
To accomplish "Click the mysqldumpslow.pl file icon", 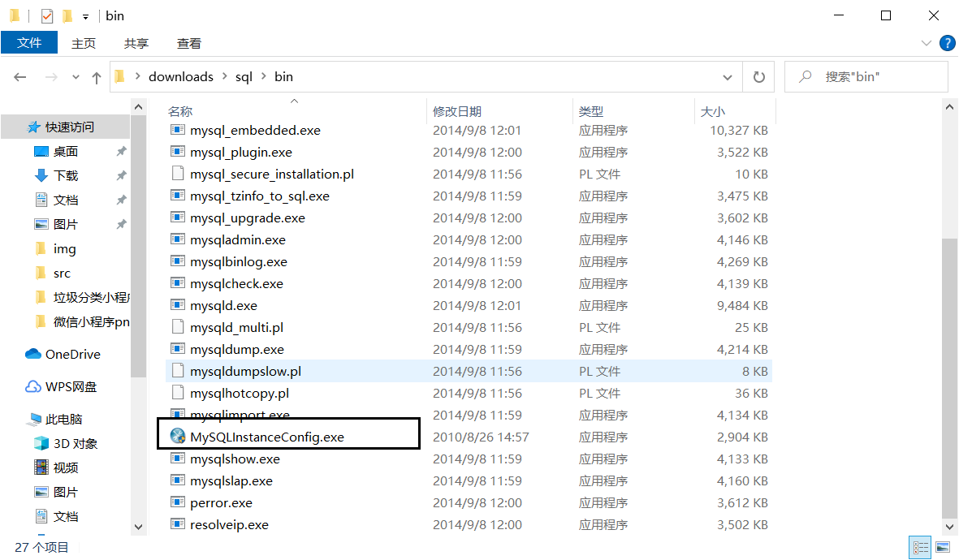I will pos(177,370).
